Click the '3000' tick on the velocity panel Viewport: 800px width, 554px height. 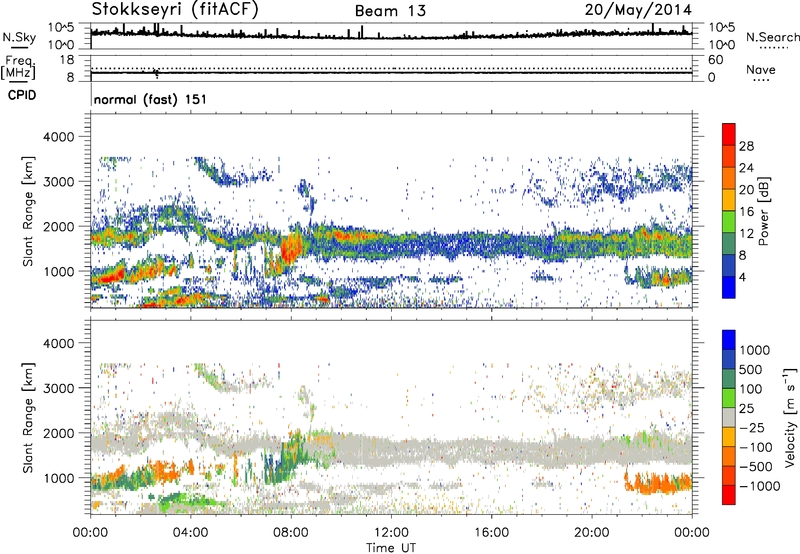(x=58, y=388)
